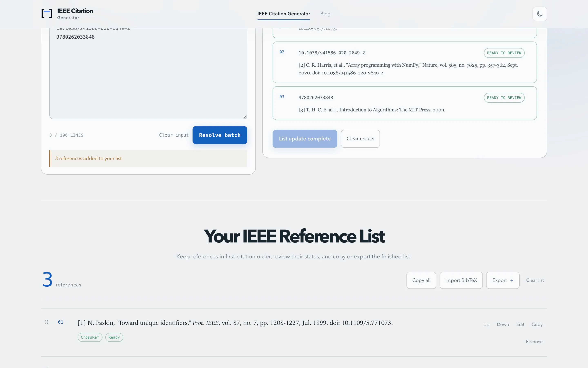
Task: Remove the Paskin reference
Action: [x=534, y=342]
